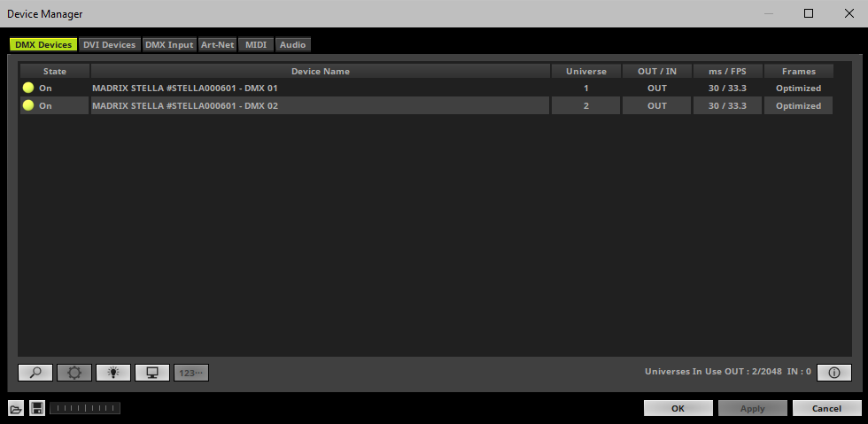Click the 123 numbering button
Image resolution: width=868 pixels, height=424 pixels.
click(191, 373)
